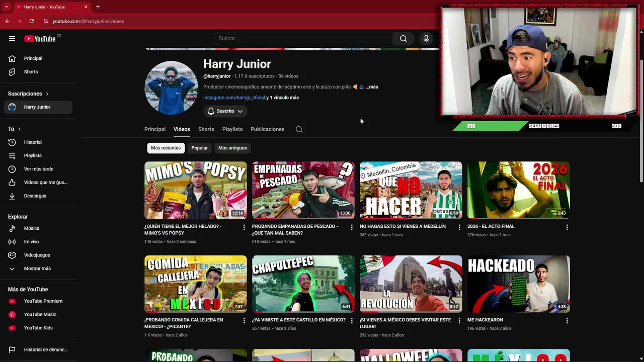Click La Revolución video thumbnail
This screenshot has width=644, height=362.
click(x=411, y=284)
